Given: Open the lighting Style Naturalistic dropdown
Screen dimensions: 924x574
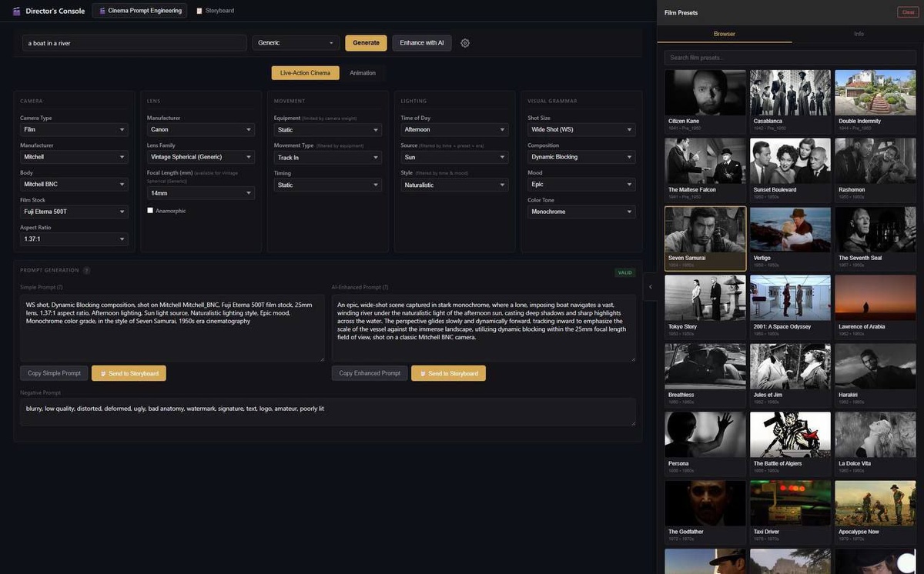Looking at the screenshot, I should coord(455,185).
